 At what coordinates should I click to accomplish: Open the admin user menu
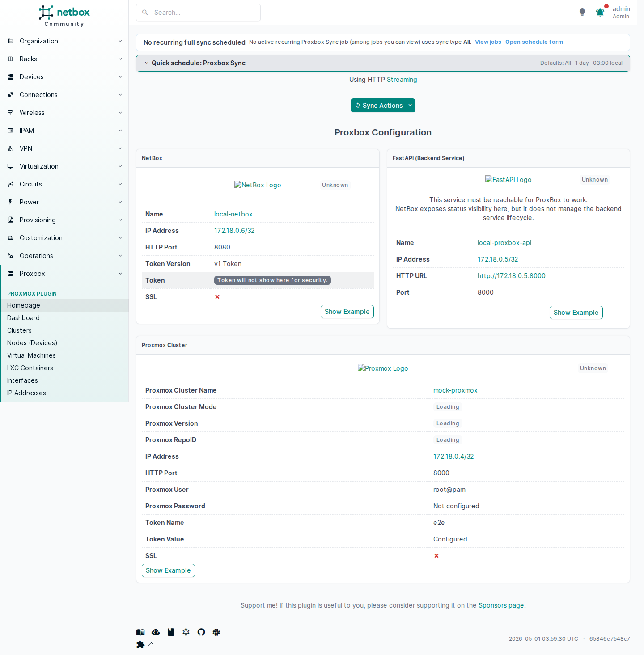point(621,13)
